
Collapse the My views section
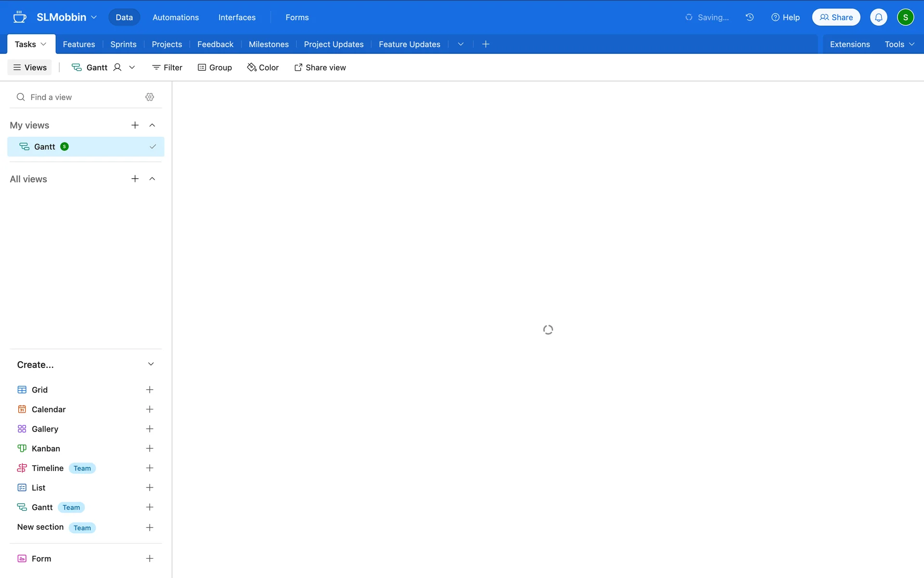[x=152, y=125]
